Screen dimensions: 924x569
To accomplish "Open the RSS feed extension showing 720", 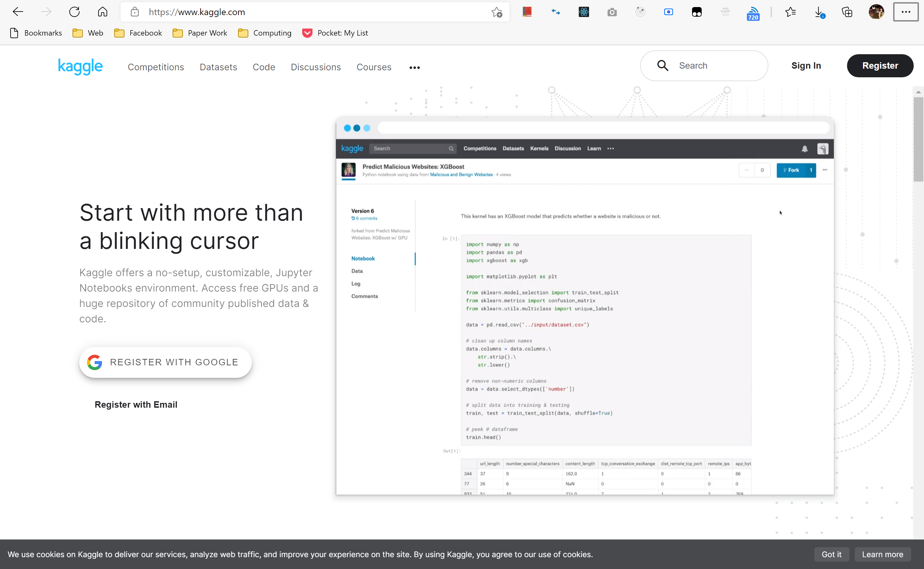I will [x=753, y=13].
